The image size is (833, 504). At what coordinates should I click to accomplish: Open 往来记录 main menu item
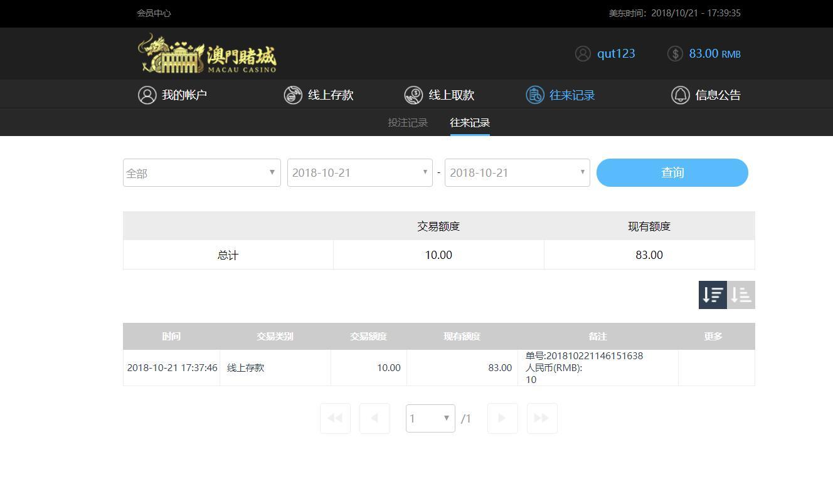560,95
